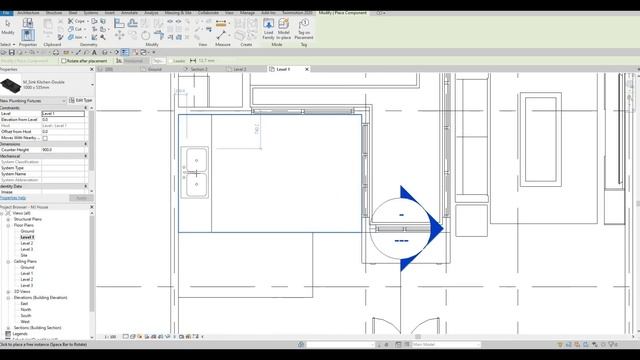640x360 pixels.
Task: Click the Thin Lines icon in quick access toolbar
Action: coord(125,52)
